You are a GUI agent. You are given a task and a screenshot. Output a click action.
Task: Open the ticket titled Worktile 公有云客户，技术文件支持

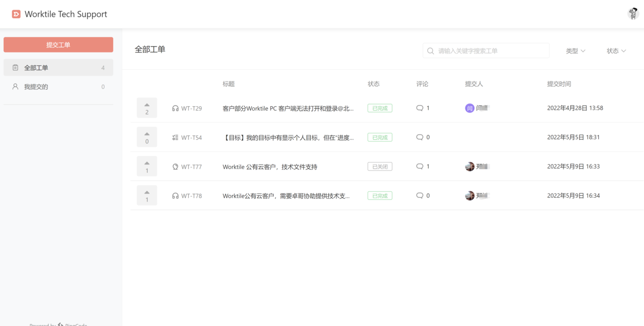coord(270,167)
